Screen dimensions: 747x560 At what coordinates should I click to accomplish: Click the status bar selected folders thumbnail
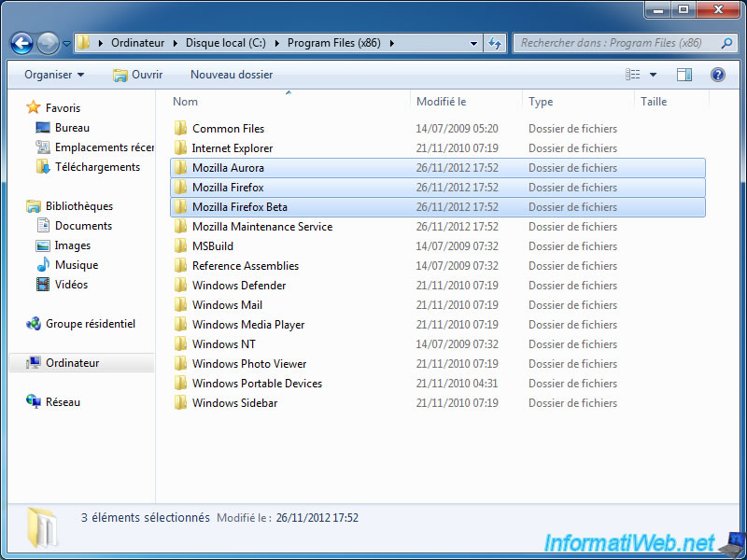tap(42, 527)
